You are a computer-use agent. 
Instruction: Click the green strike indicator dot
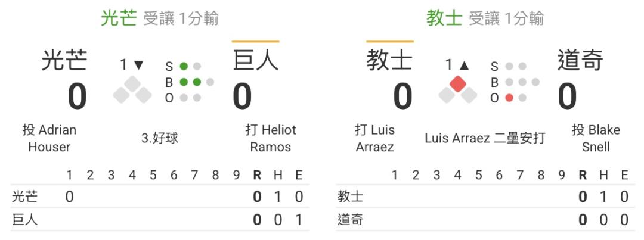(184, 66)
